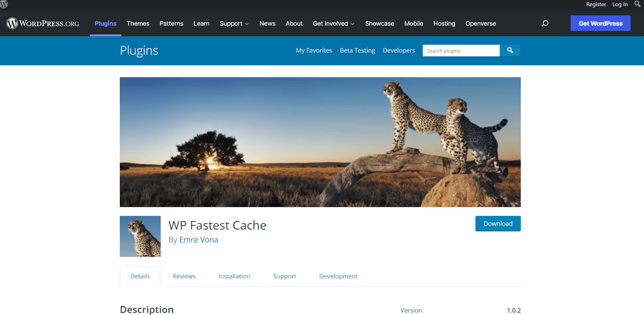Click the admin bar search magnifier icon
This screenshot has height=315, width=644.
[x=638, y=4]
